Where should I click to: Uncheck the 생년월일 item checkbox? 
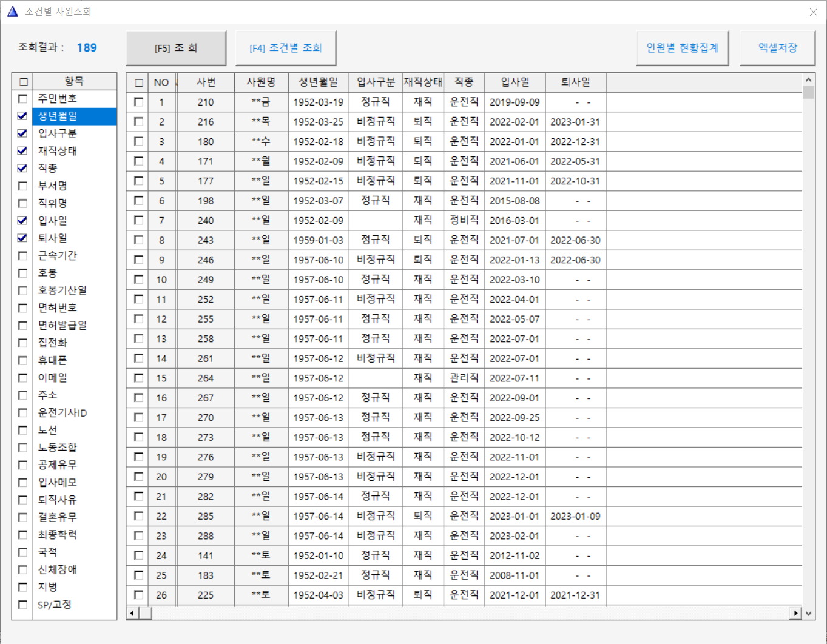pos(23,116)
